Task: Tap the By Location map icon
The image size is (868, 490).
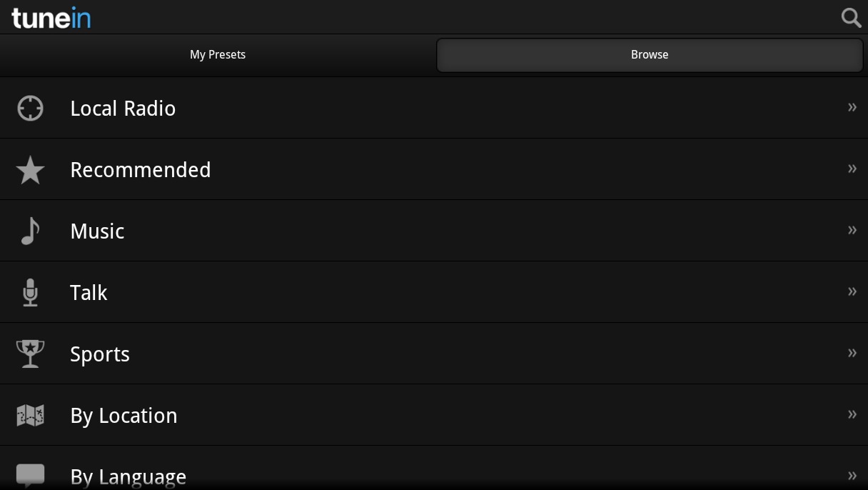Action: coord(30,415)
